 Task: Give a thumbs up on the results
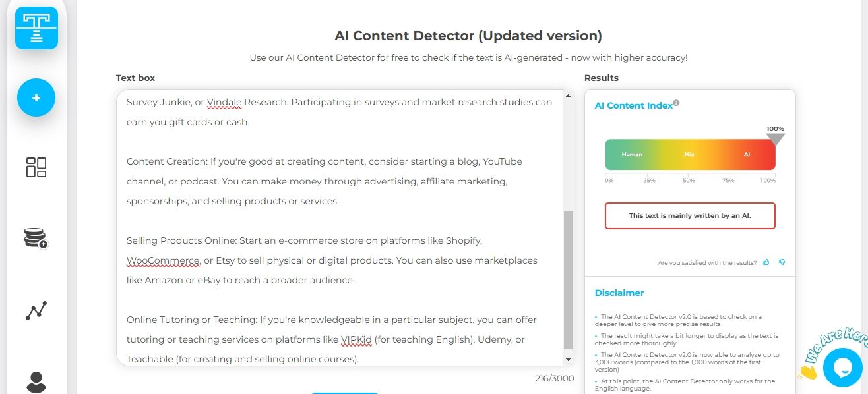[x=766, y=262]
